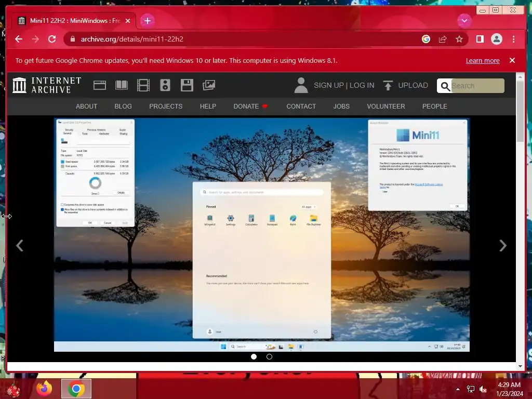Click the Chrome taskbar icon

tap(76, 389)
